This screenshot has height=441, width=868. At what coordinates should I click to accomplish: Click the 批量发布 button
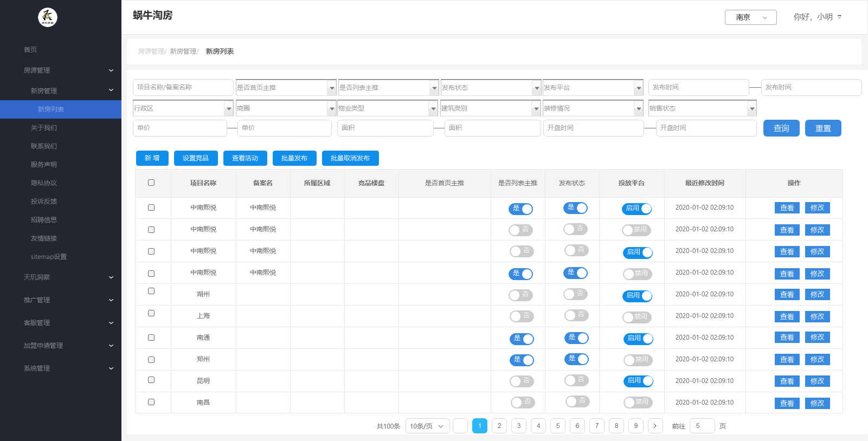[x=294, y=158]
